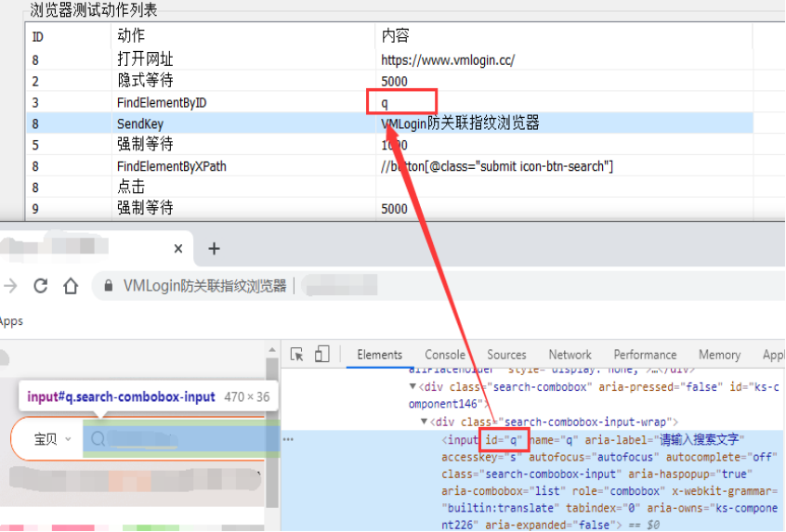
Task: Open a new browser tab
Action: click(x=214, y=249)
